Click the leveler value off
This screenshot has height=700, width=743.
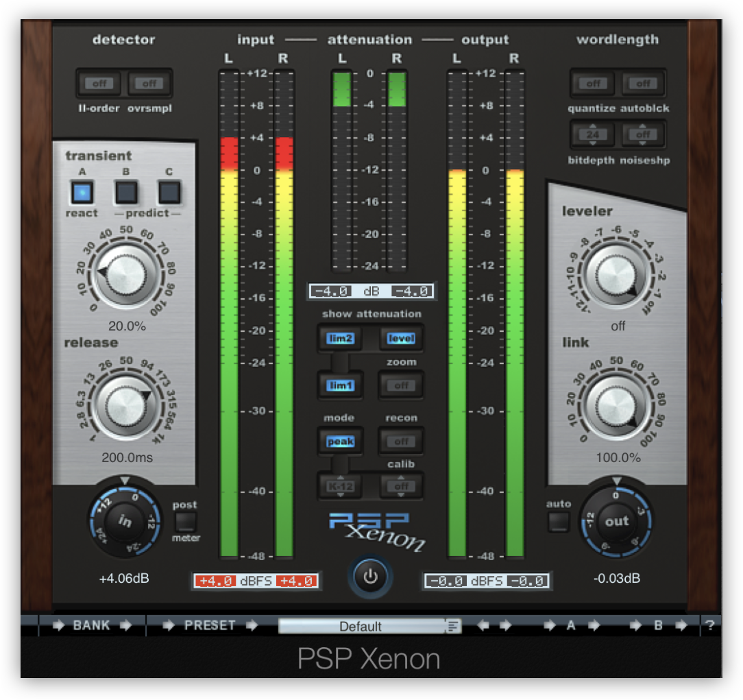pos(618,326)
